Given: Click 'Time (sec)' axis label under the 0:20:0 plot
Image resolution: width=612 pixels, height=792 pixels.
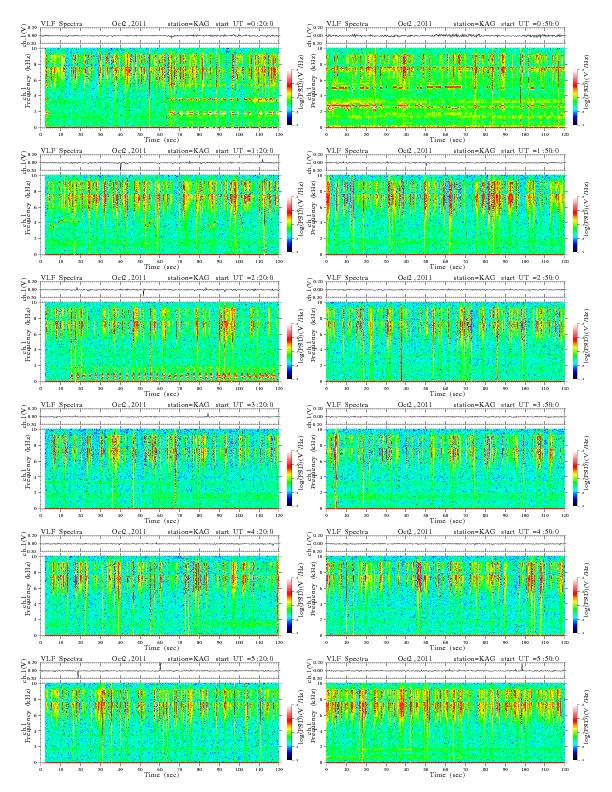Looking at the screenshot, I should point(162,139).
